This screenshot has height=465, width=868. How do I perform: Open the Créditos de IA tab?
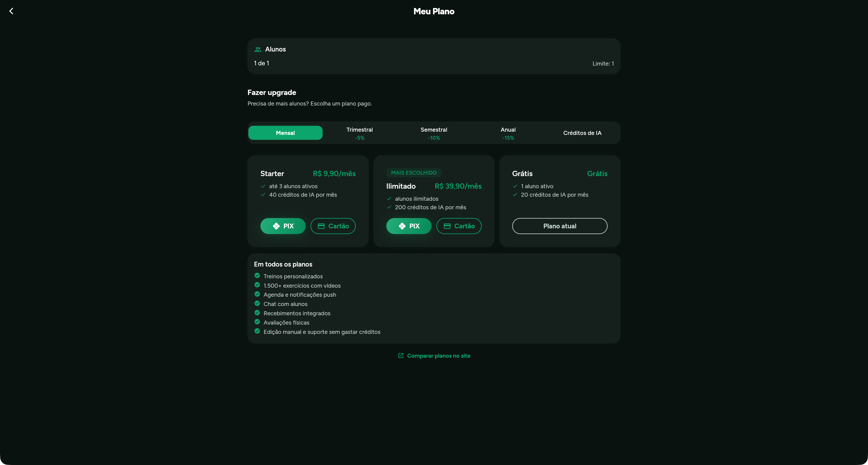(x=582, y=133)
